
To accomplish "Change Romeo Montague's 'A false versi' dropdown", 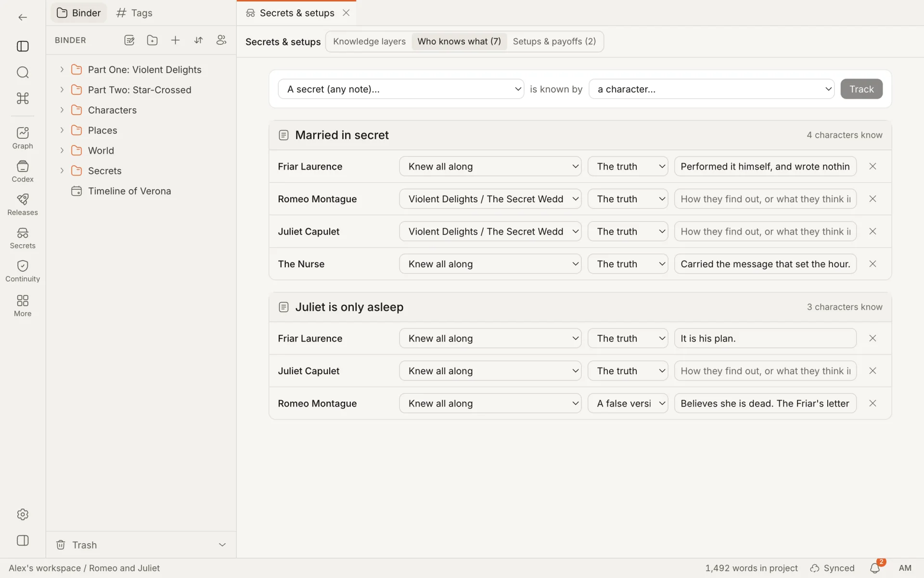I will click(x=628, y=404).
